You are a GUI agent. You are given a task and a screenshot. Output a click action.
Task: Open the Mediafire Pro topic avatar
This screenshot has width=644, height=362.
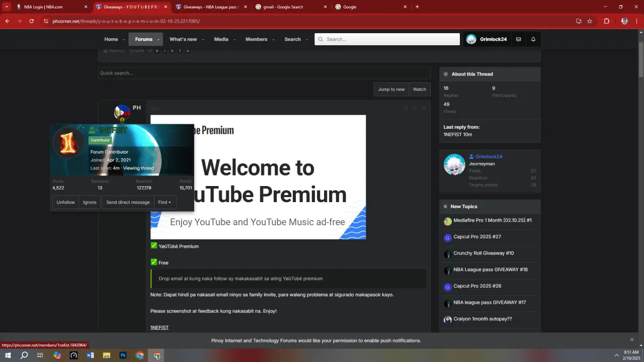[x=448, y=221]
